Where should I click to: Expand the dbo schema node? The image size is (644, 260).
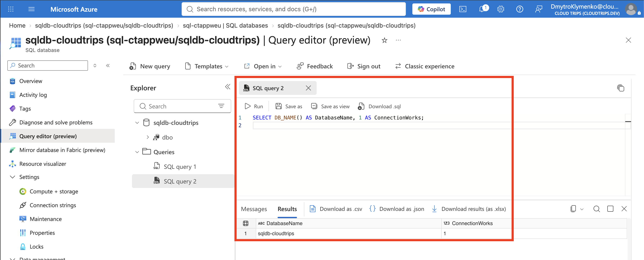point(148,137)
